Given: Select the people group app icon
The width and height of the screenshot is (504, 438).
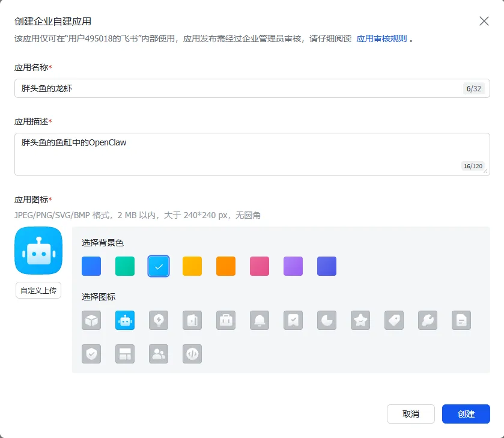Looking at the screenshot, I should pos(159,354).
